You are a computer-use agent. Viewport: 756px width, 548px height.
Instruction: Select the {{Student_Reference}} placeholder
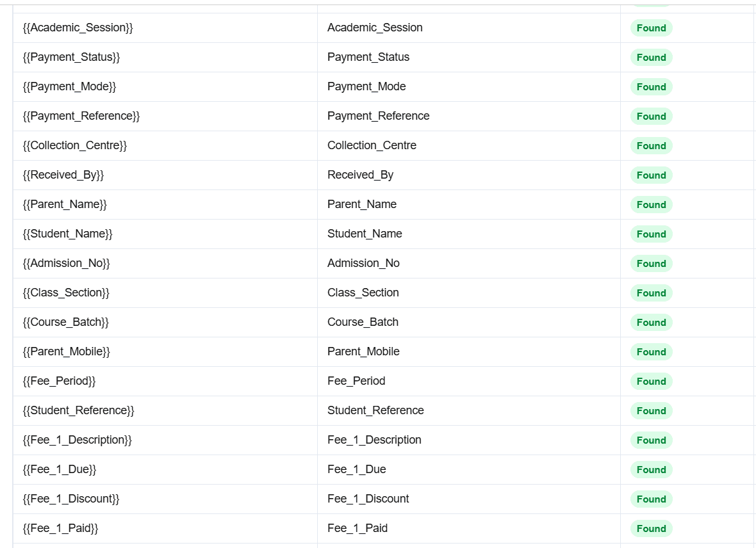79,410
